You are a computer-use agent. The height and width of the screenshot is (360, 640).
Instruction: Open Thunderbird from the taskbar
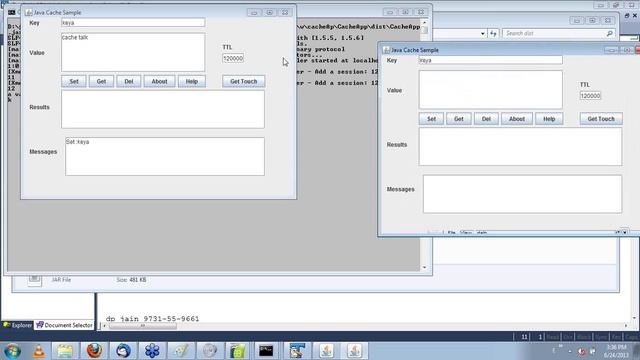click(x=123, y=351)
